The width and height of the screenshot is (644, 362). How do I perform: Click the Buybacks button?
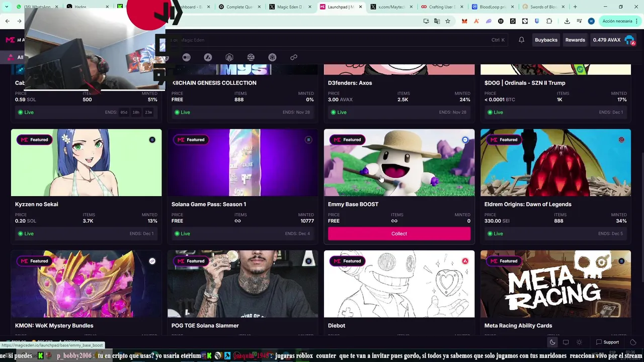[x=546, y=40]
